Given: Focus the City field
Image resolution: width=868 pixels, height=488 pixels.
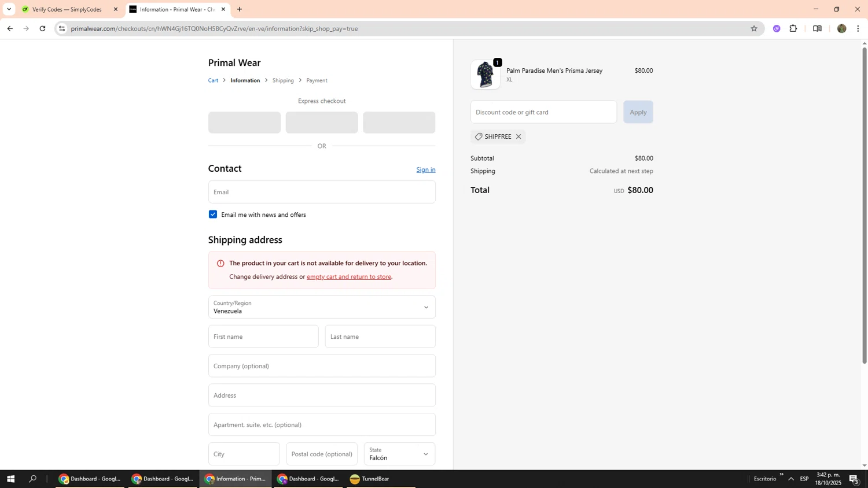Looking at the screenshot, I should (x=244, y=454).
